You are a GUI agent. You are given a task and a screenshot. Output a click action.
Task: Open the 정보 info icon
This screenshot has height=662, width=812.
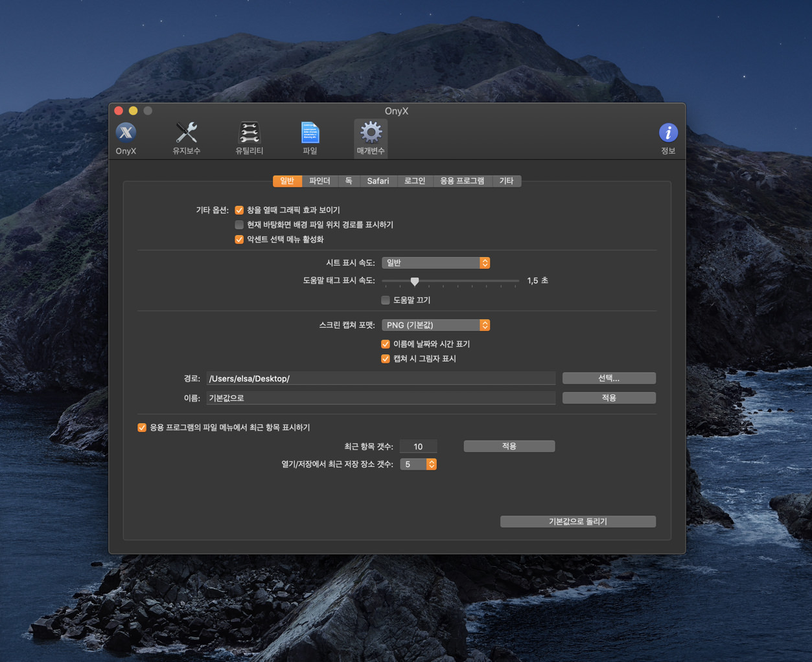[x=668, y=138]
